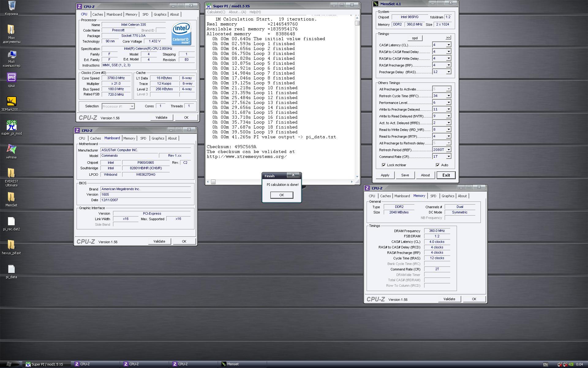The width and height of the screenshot is (588, 368).
Task: Click the Super PI horizontal scrollbar thumb
Action: click(213, 182)
